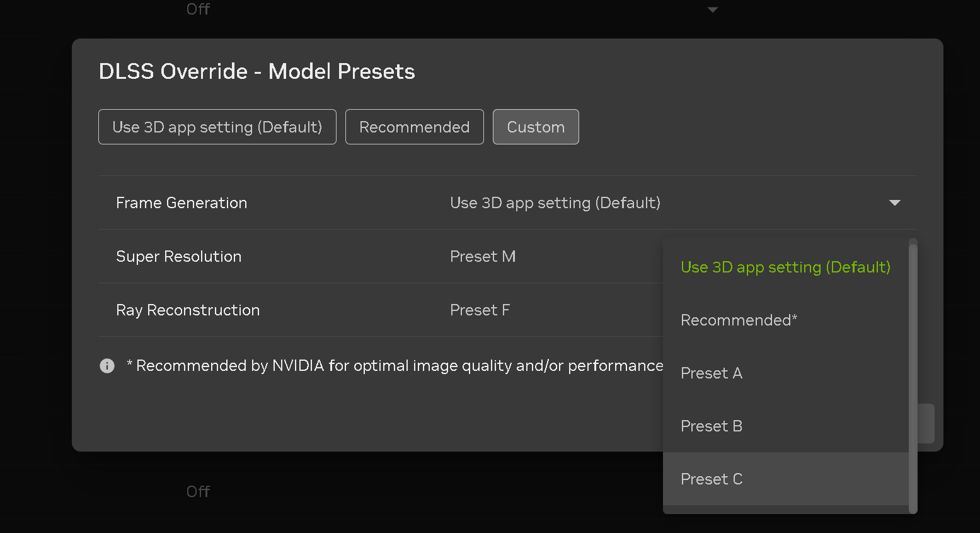The image size is (980, 533).
Task: Click the Frame Generation label
Action: (182, 202)
